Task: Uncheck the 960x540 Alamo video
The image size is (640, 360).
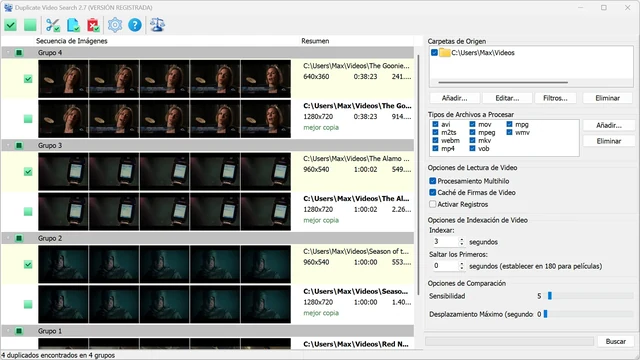Action: click(28, 171)
